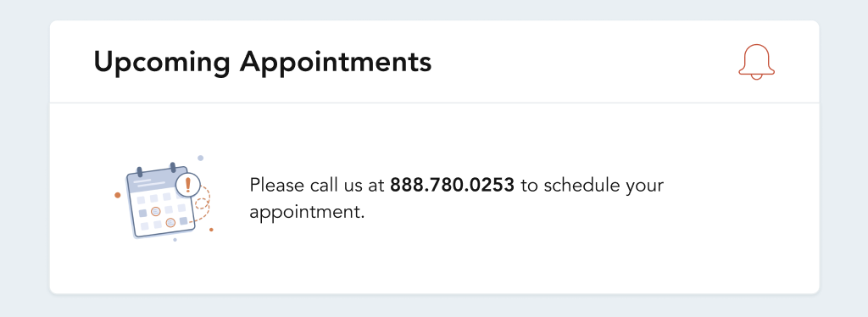
Task: Click the Upcoming Appointments heading
Action: 263,61
